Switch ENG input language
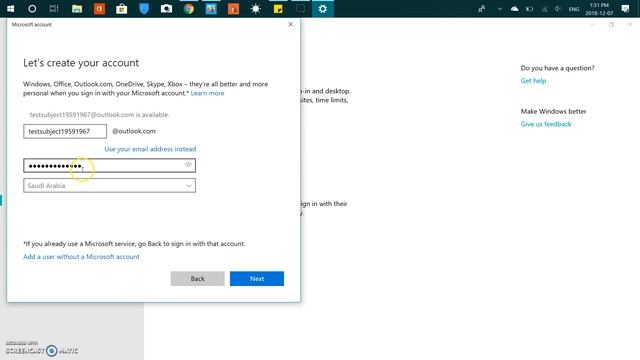The width and height of the screenshot is (640, 360). (x=574, y=9)
